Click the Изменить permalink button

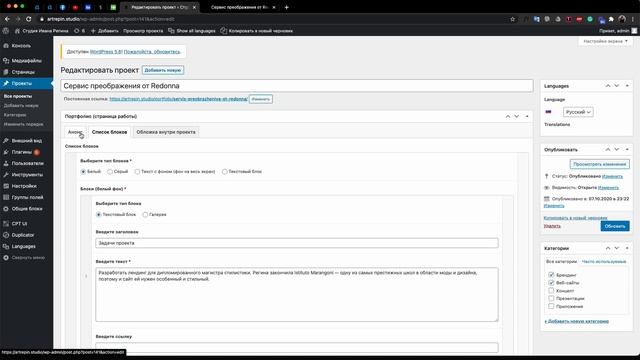[x=261, y=99]
